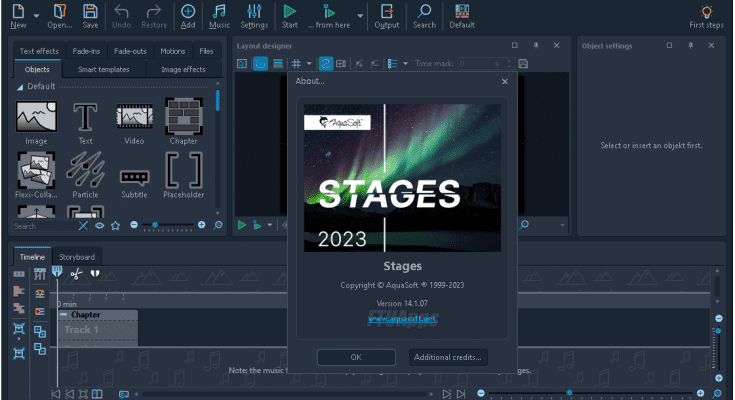Select the Video object
Viewport: 735px width, 400px height.
tap(134, 123)
